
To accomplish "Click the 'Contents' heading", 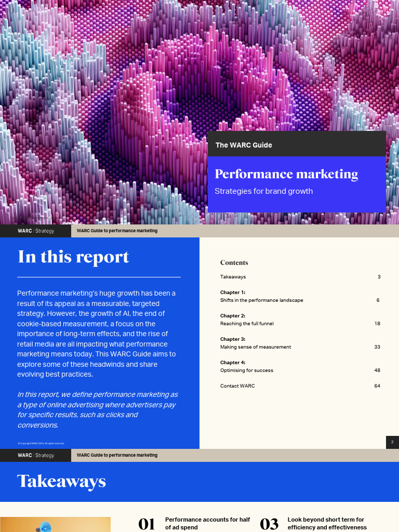I will (234, 262).
